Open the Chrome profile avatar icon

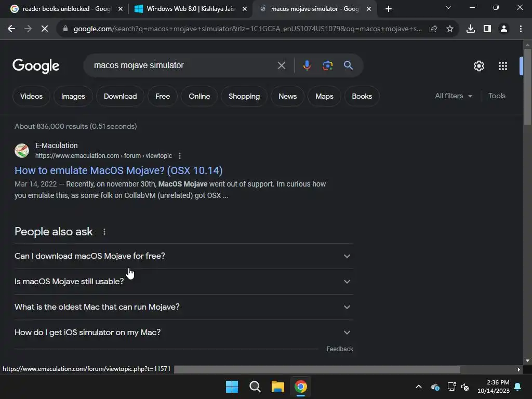pyautogui.click(x=504, y=29)
